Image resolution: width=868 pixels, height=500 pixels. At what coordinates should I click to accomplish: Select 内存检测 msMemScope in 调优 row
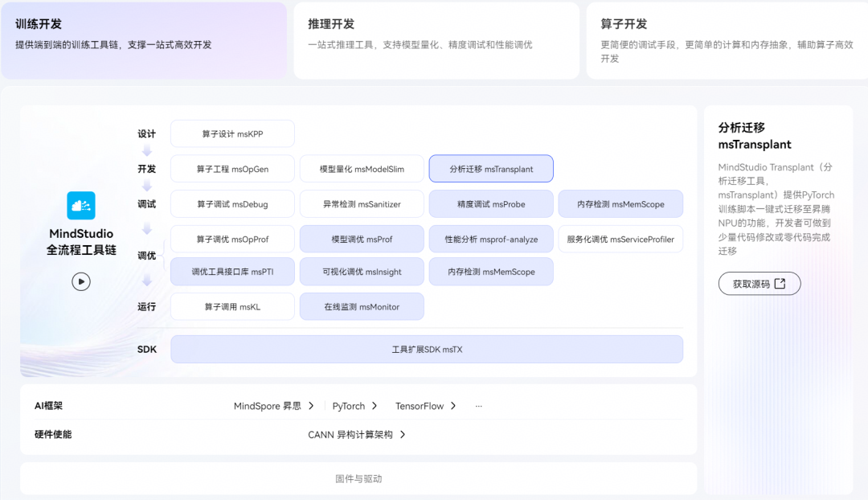491,272
